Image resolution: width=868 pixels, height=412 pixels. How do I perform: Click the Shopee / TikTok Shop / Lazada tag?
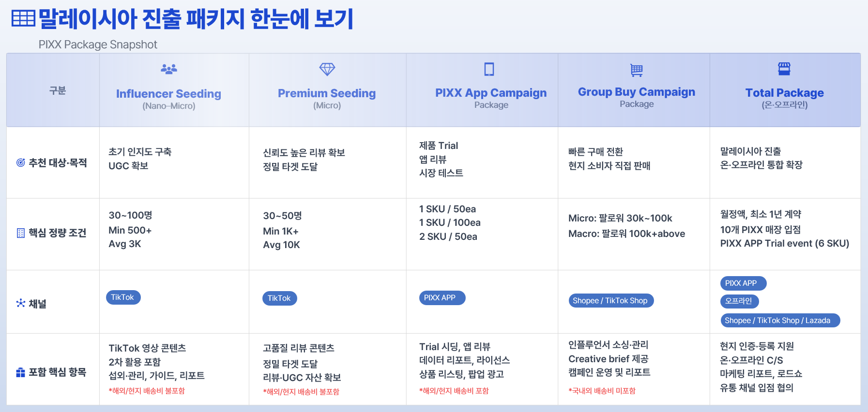(x=780, y=321)
